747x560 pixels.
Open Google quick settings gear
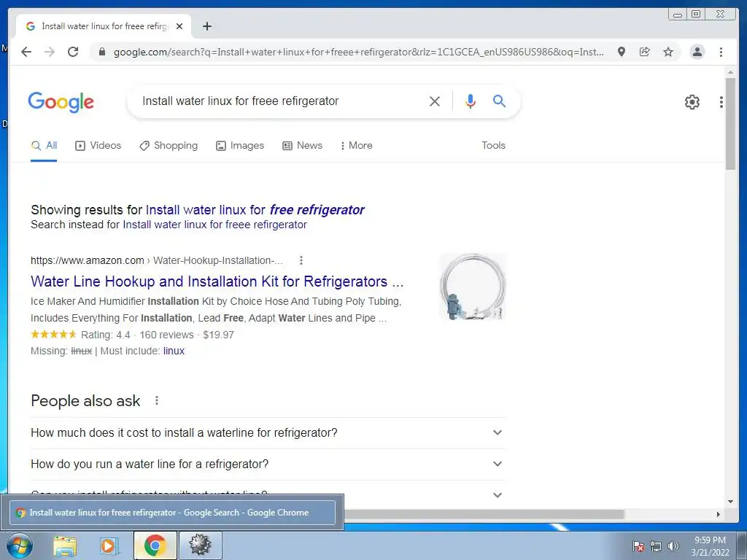pos(692,102)
